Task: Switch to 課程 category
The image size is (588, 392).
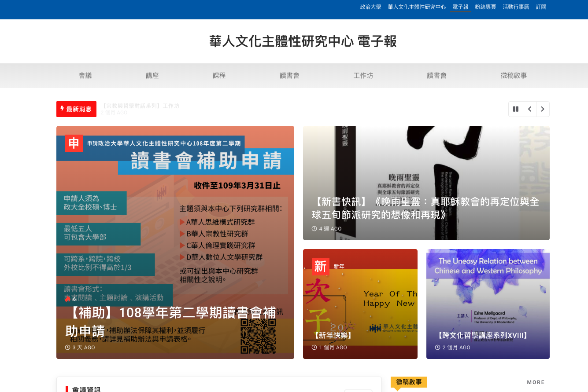Action: (219, 76)
